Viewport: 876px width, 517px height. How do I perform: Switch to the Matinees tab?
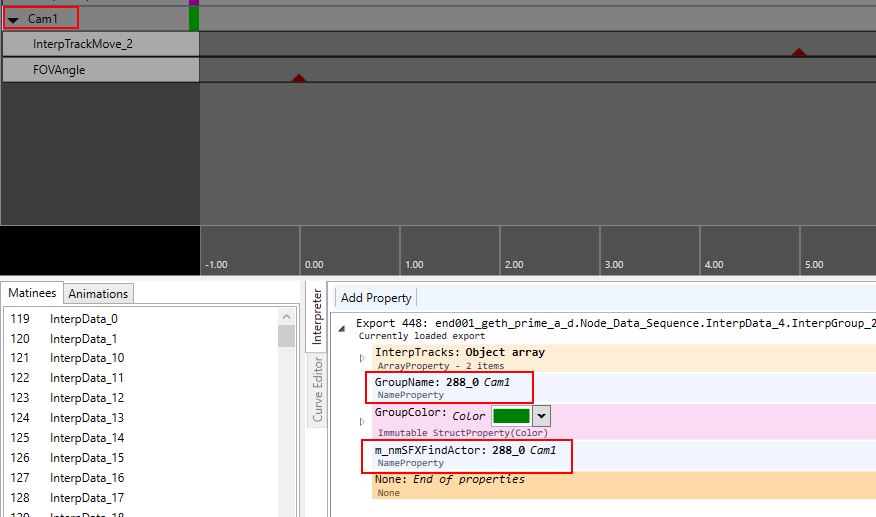(32, 293)
